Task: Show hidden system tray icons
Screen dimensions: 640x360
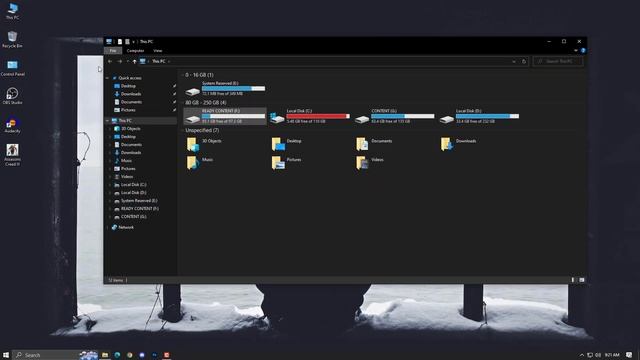Action: 582,355
